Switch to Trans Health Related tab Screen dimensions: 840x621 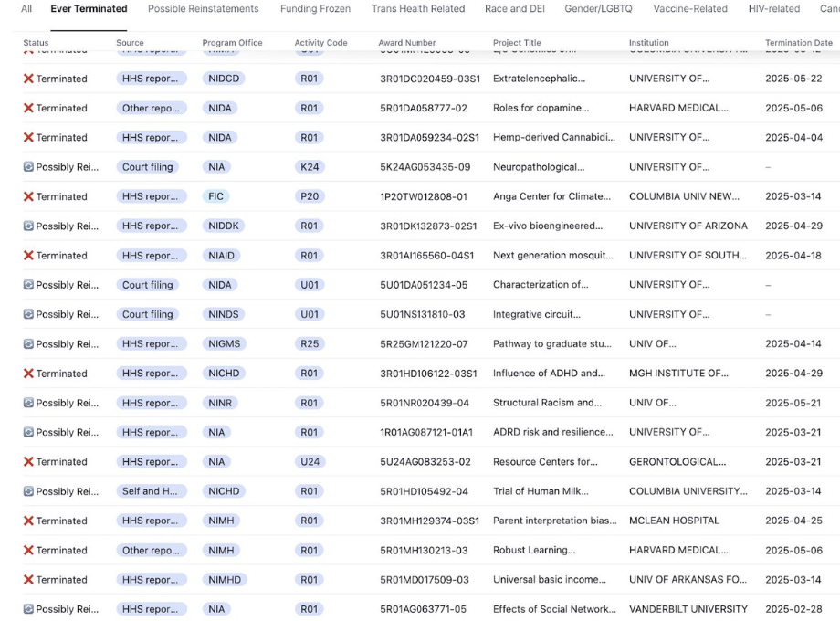coord(418,8)
